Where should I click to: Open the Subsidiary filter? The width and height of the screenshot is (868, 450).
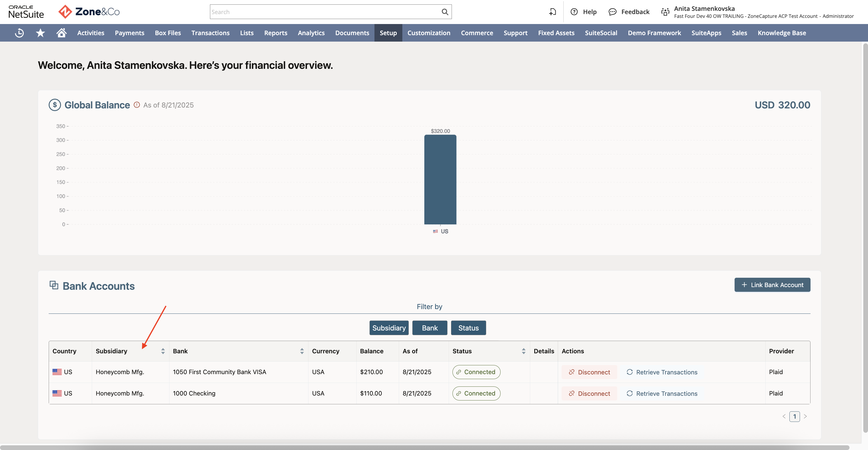[389, 328]
